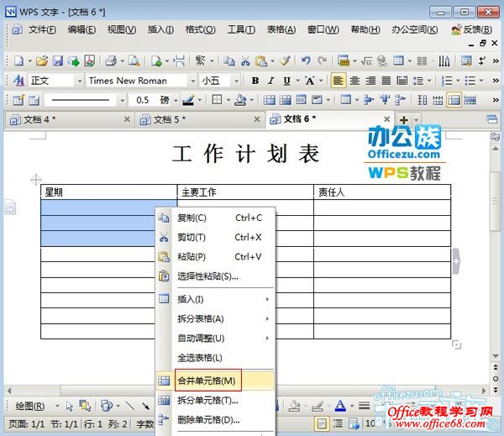
Task: Open Times New Roman font dropdown
Action: [192, 81]
